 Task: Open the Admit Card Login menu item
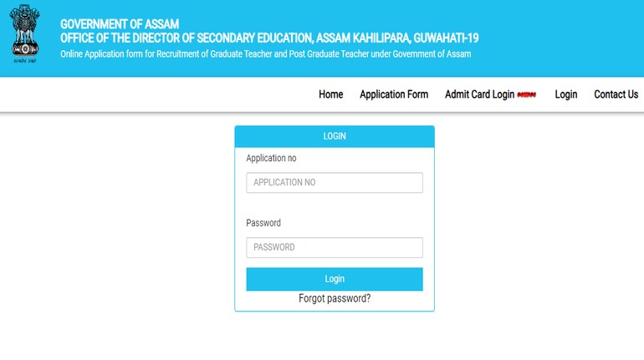479,94
